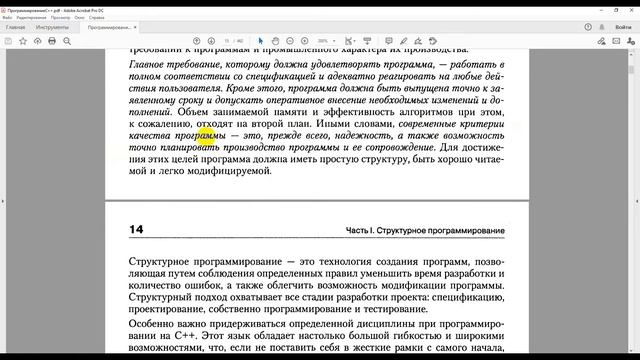Print the document with the printer icon
The image size is (640, 360).
pyautogui.click(x=52, y=41)
